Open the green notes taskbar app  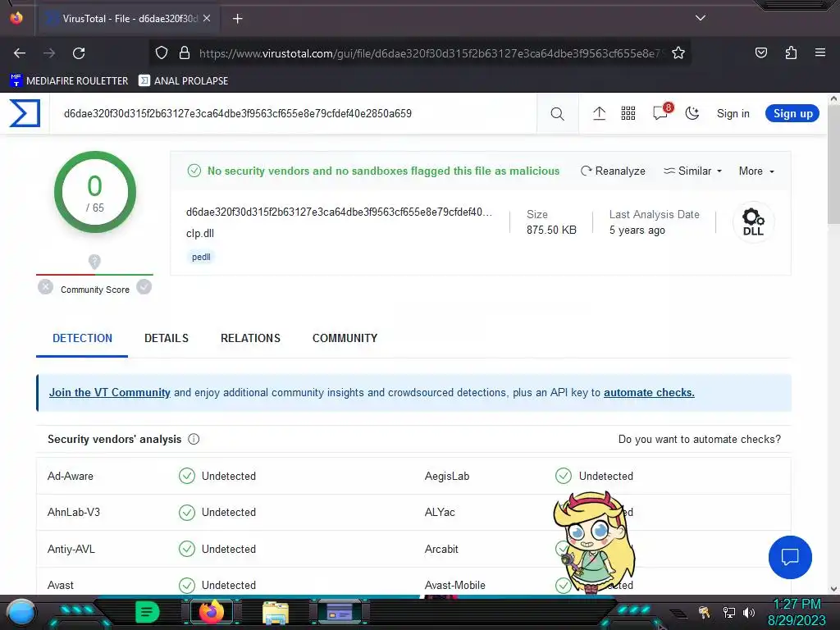pos(148,612)
